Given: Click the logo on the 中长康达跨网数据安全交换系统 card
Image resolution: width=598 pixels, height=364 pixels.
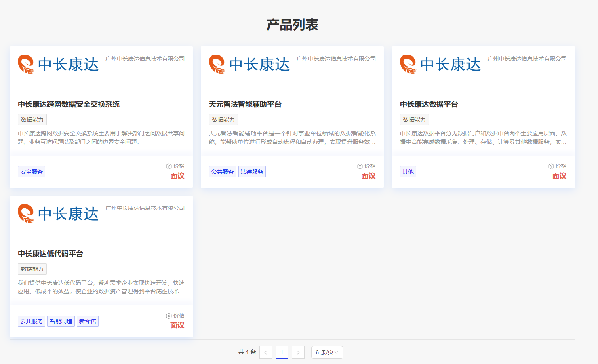Looking at the screenshot, I should (x=58, y=64).
